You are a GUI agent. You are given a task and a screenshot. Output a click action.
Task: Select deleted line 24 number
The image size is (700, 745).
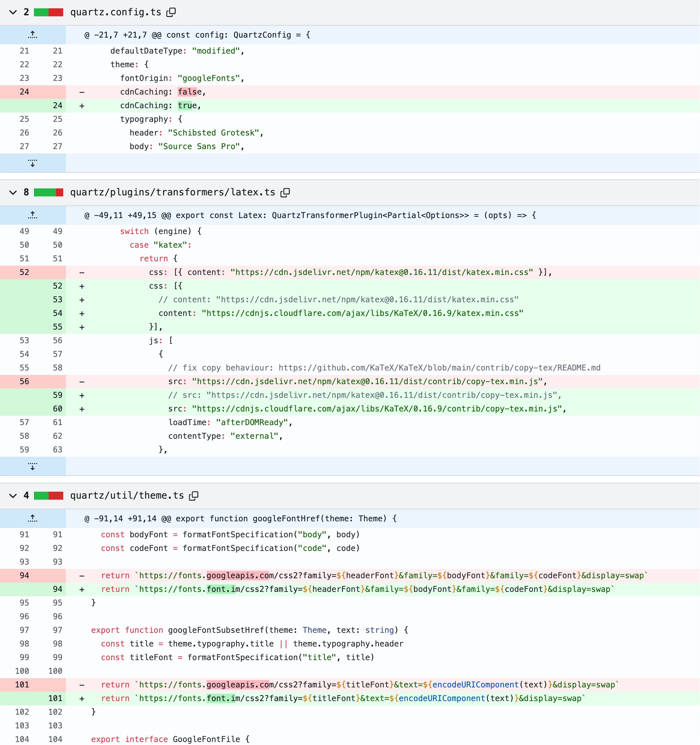24,92
